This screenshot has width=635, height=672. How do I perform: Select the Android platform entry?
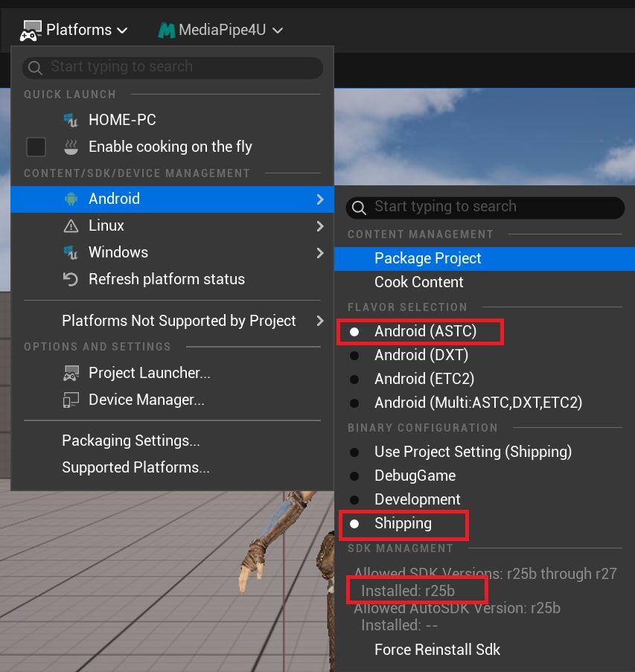pyautogui.click(x=172, y=199)
